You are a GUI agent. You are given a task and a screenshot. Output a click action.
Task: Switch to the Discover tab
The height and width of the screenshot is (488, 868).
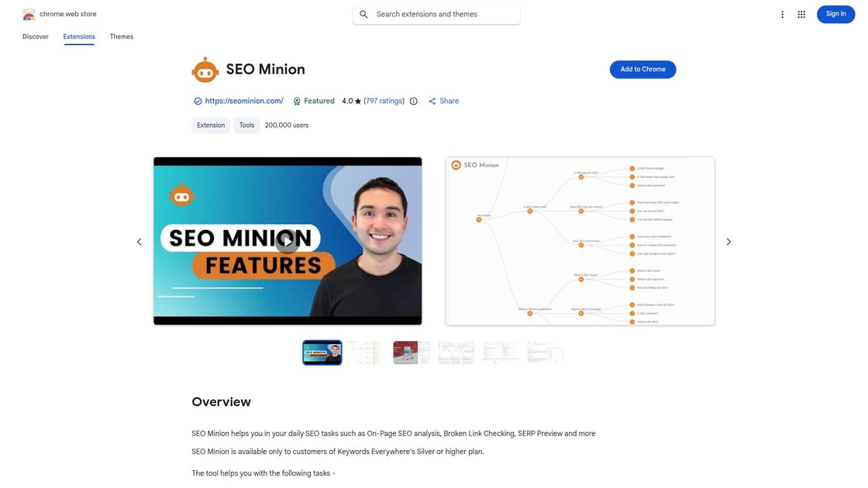[36, 36]
